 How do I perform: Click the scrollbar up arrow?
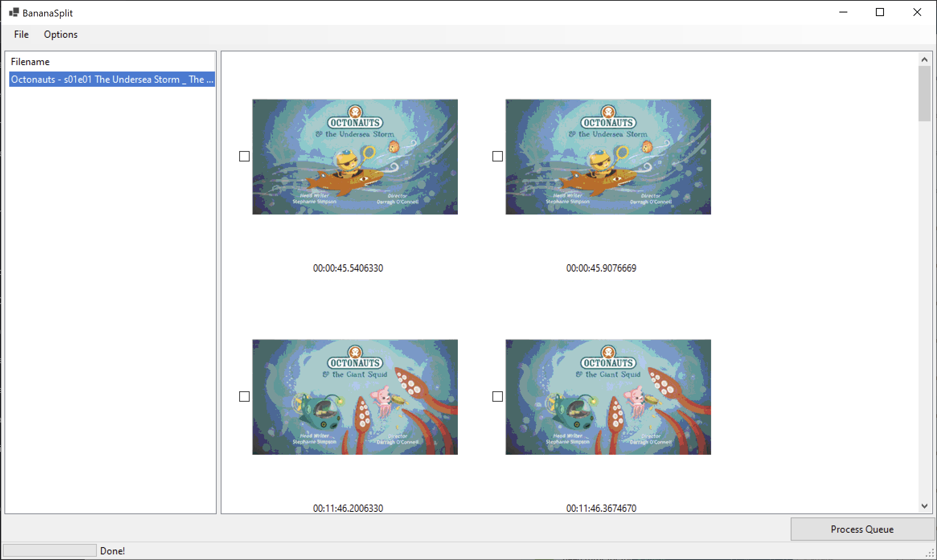point(925,59)
